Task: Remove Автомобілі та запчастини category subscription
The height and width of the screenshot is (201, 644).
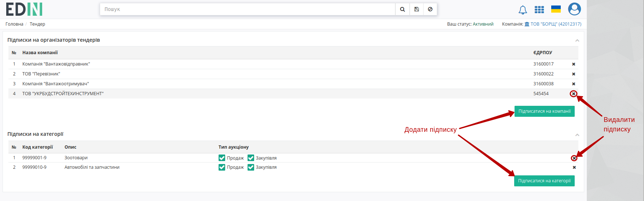Action: [x=574, y=167]
